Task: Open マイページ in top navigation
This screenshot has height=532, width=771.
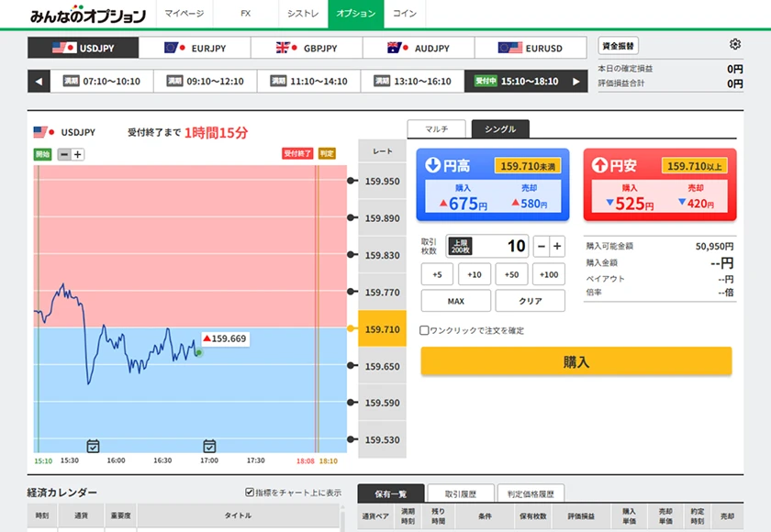Action: [184, 14]
